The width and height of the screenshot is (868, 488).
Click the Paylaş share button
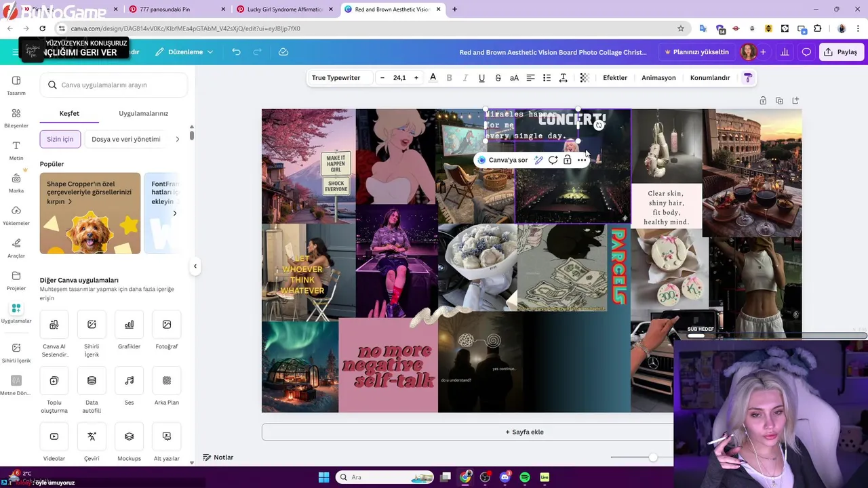841,52
